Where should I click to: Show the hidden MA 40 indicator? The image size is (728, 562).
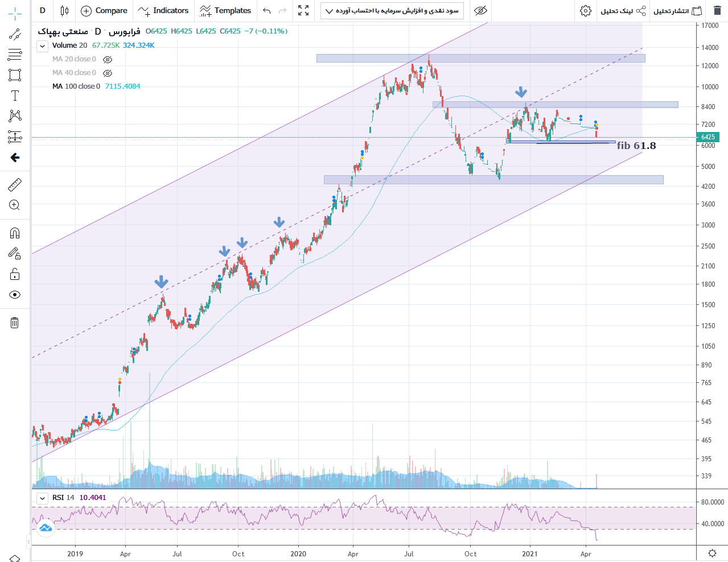(108, 73)
